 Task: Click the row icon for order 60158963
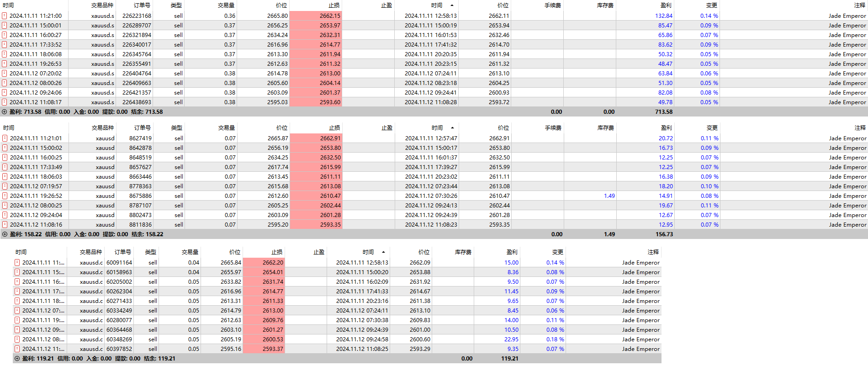tap(17, 272)
